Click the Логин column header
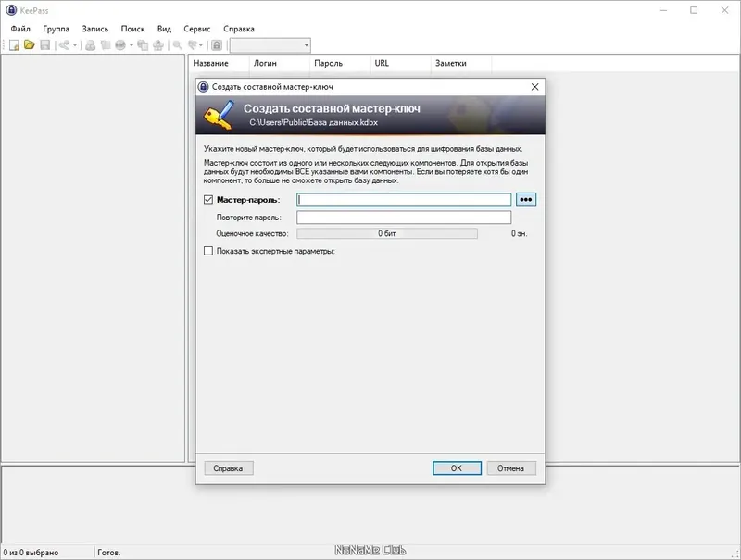The height and width of the screenshot is (560, 741). point(280,63)
